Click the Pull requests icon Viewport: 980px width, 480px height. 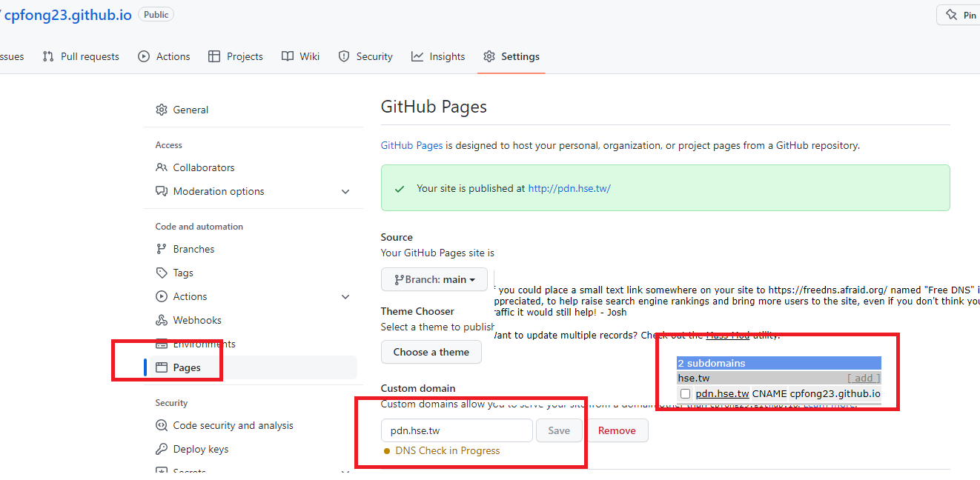pos(48,56)
